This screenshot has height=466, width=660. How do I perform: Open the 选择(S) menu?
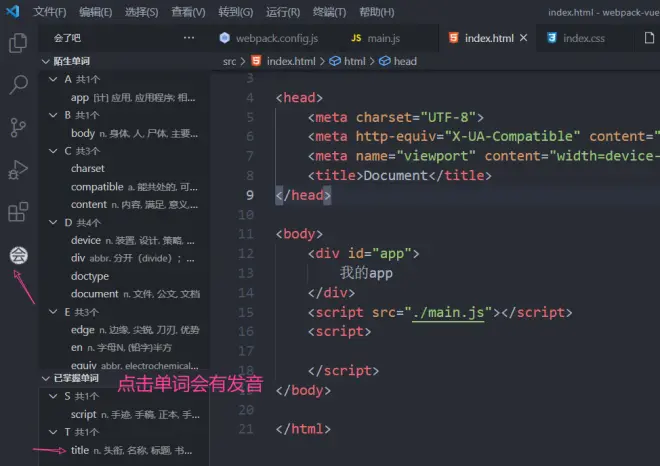click(x=141, y=12)
